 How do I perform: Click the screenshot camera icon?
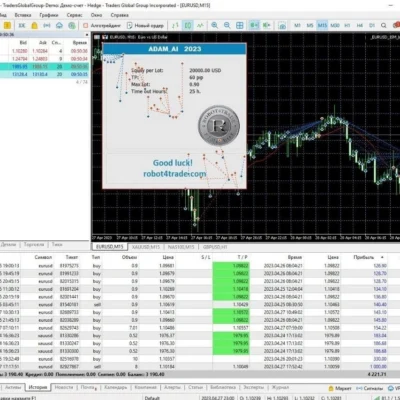click(282, 25)
